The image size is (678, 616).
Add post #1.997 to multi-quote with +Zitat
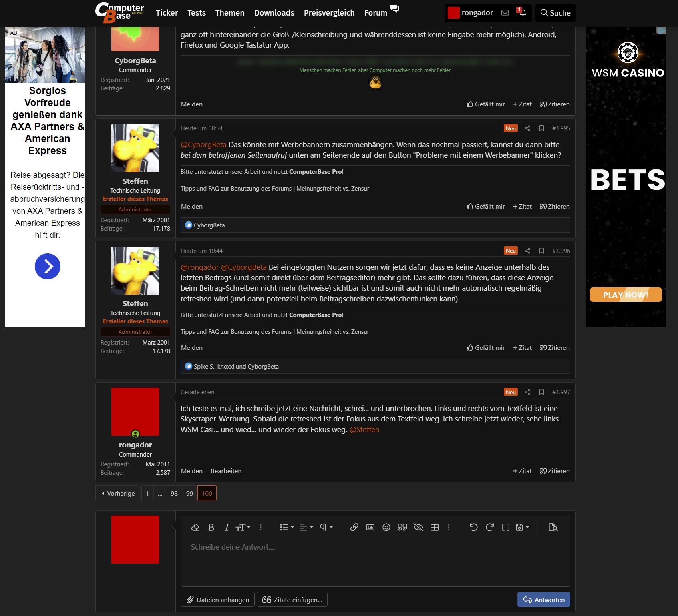[x=522, y=471]
